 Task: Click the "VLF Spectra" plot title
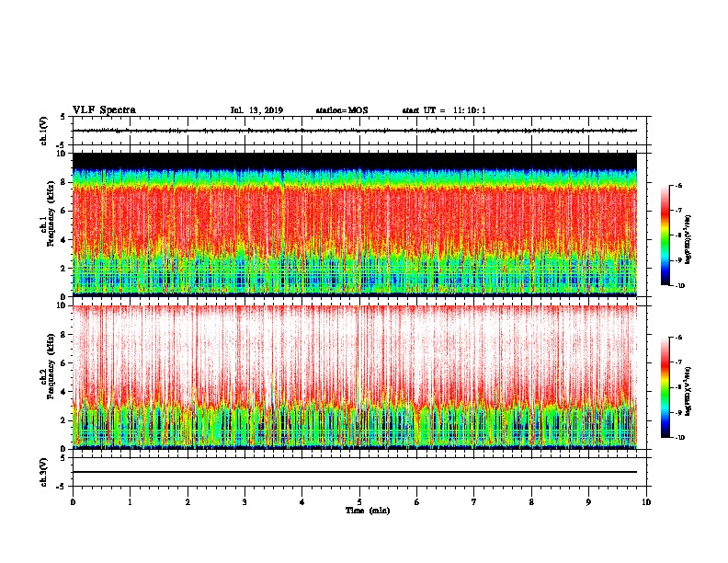point(104,110)
